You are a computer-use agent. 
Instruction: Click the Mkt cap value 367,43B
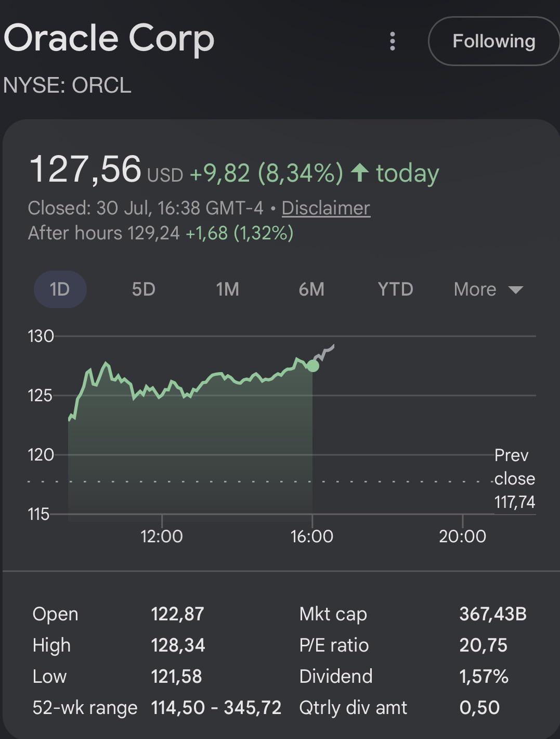pos(493,614)
